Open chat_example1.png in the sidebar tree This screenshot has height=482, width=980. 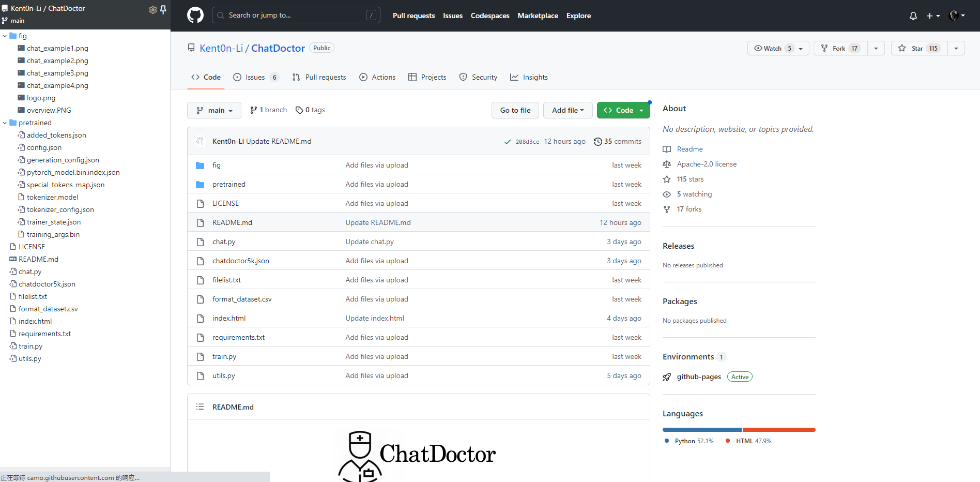click(x=57, y=48)
